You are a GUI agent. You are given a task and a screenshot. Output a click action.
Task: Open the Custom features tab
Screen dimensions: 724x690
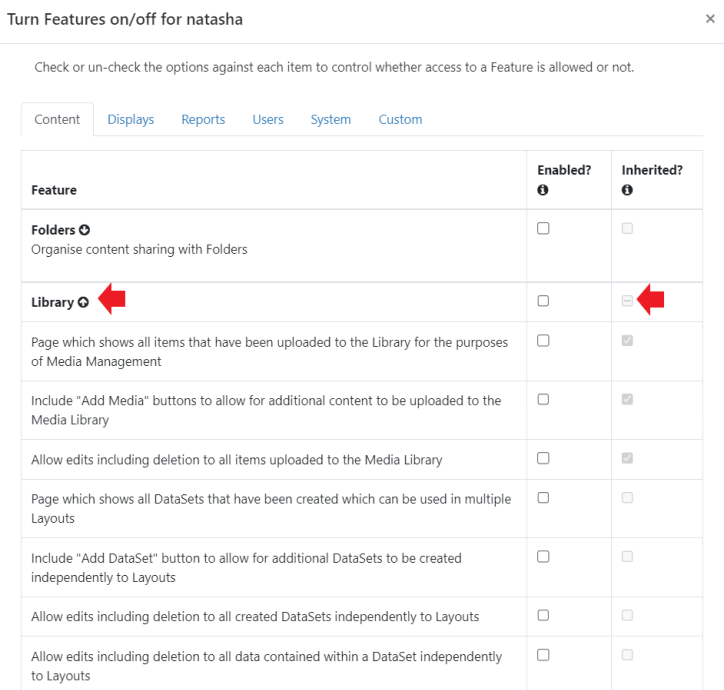click(400, 119)
